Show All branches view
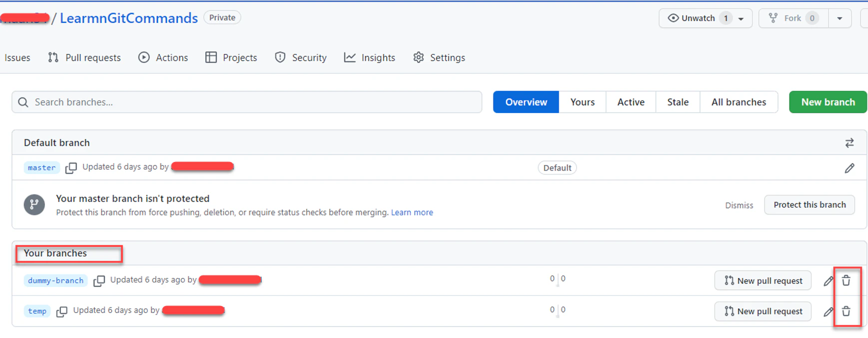 click(739, 102)
